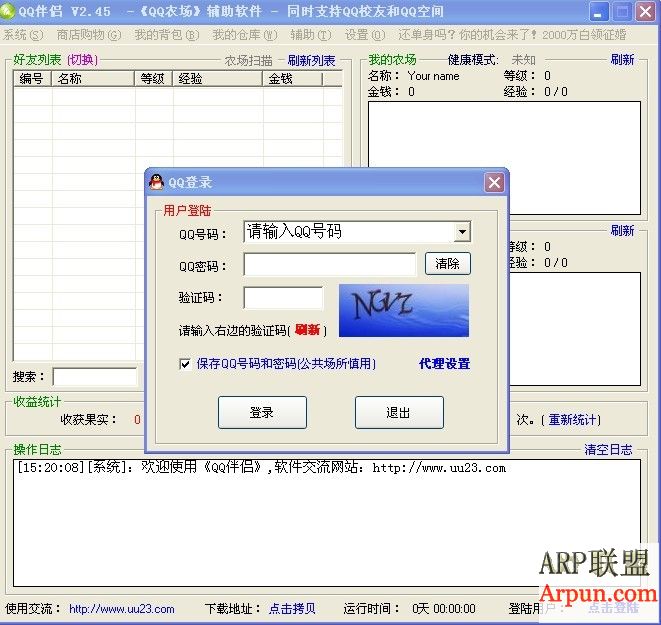Viewport: 661px width, 625px height.
Task: Expand the QQ号码 dropdown arrow
Action: 462,232
